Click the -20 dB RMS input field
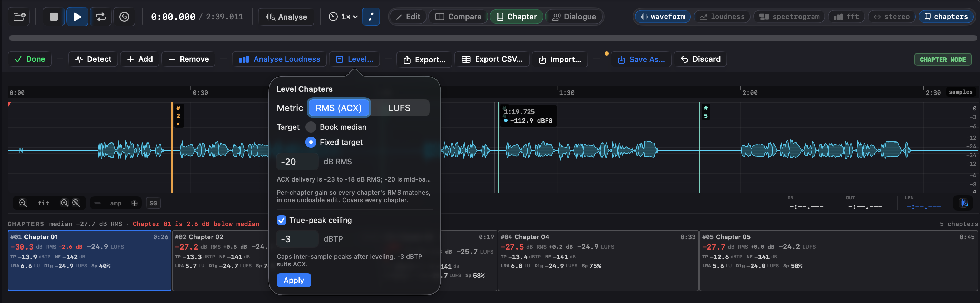980x303 pixels. tap(297, 162)
